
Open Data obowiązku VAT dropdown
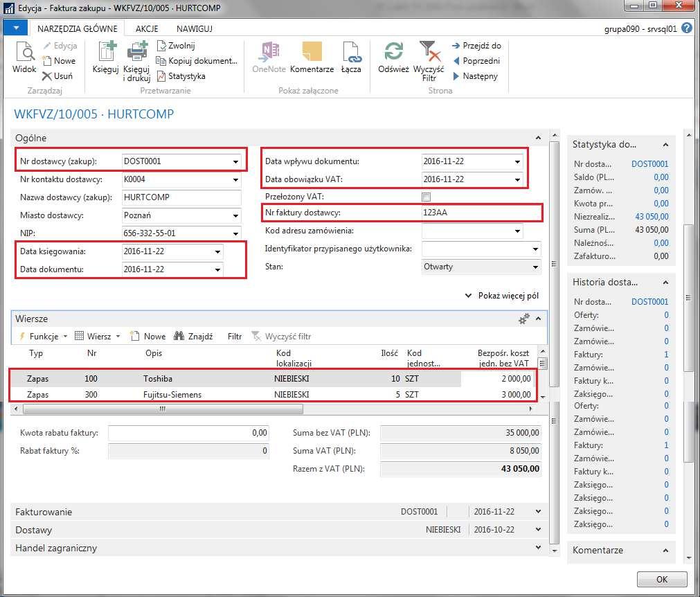517,179
